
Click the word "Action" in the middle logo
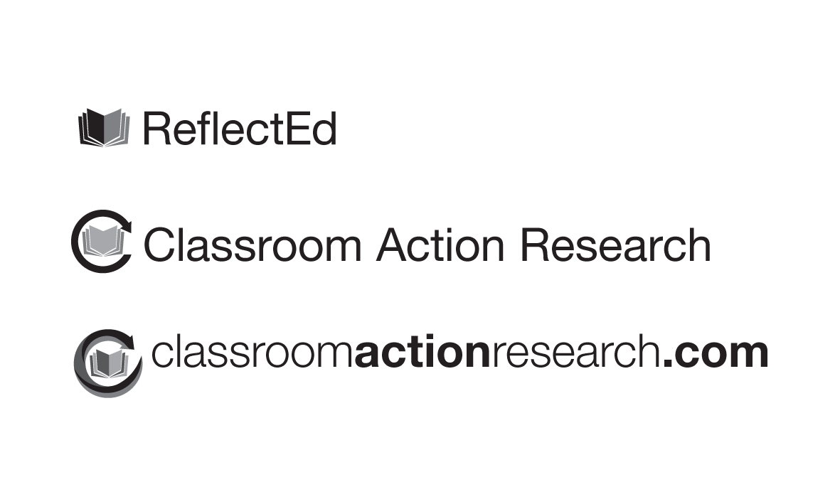click(440, 245)
